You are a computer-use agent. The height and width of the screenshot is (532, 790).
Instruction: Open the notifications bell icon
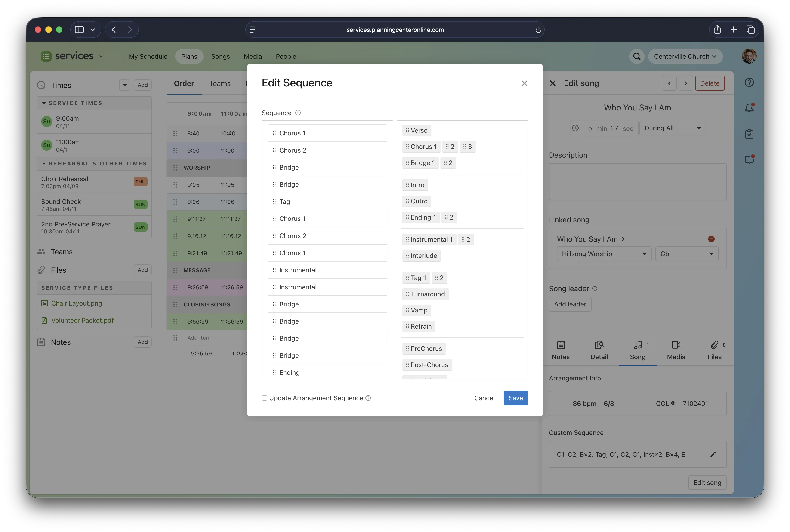(749, 107)
